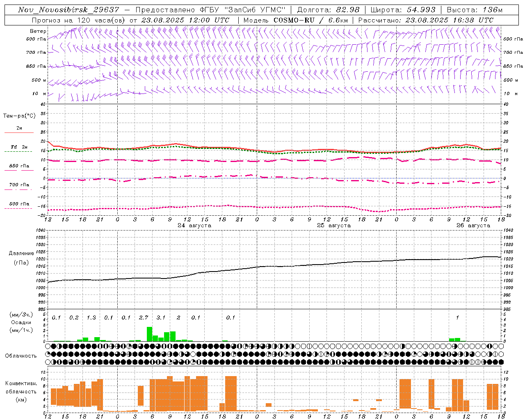This screenshot has height=420, width=525.
Task: Click the (гПа) unit label under Давление
Action: pyautogui.click(x=21, y=263)
